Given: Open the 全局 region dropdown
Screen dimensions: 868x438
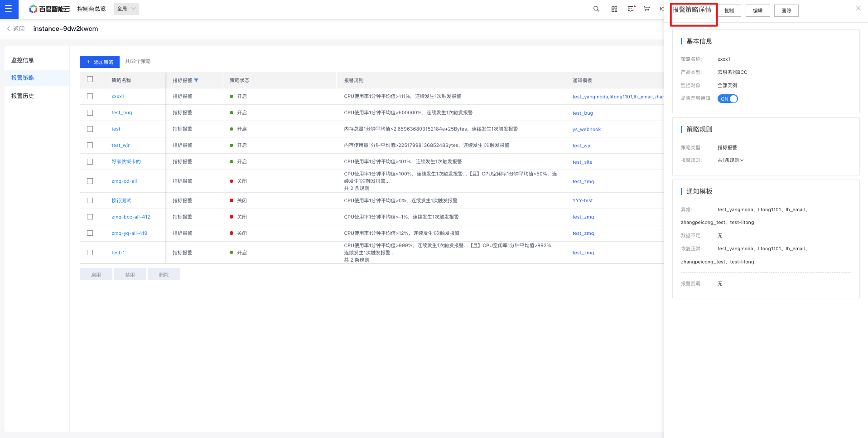Looking at the screenshot, I should click(126, 9).
